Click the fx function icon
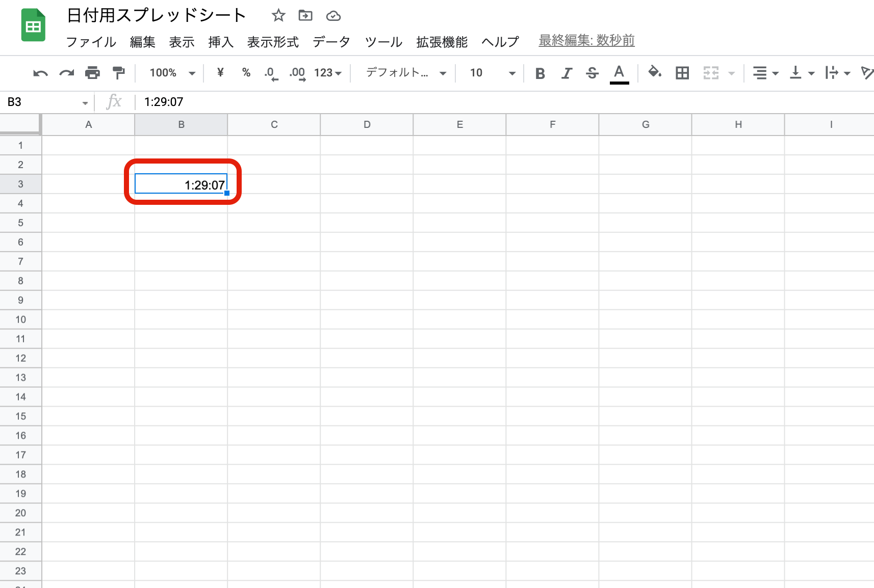Viewport: 874px width, 588px height. coord(114,101)
